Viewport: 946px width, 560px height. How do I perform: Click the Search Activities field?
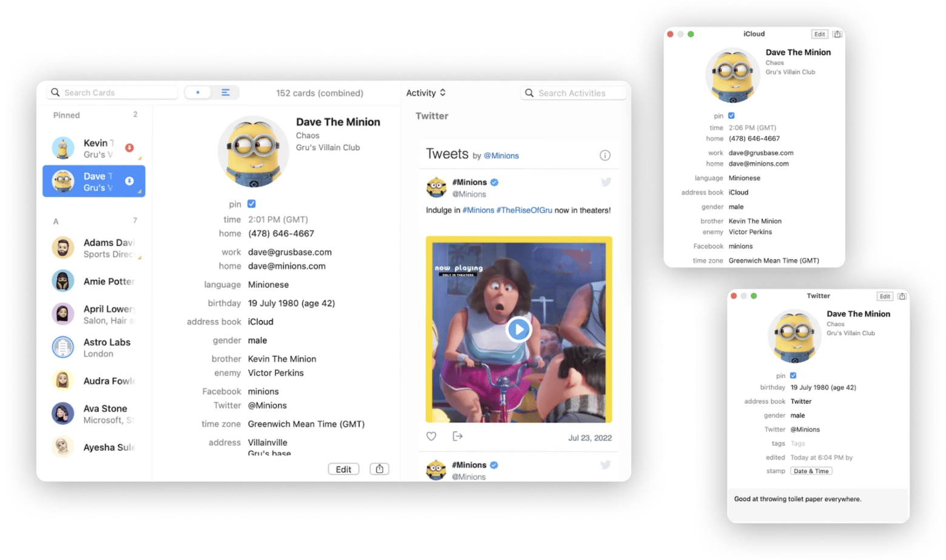coord(573,93)
